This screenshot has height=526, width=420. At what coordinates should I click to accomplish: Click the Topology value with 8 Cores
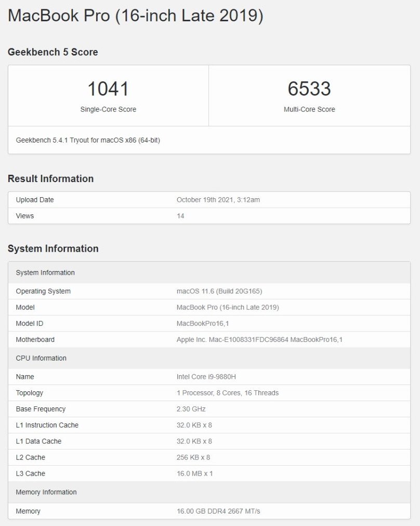tap(227, 393)
